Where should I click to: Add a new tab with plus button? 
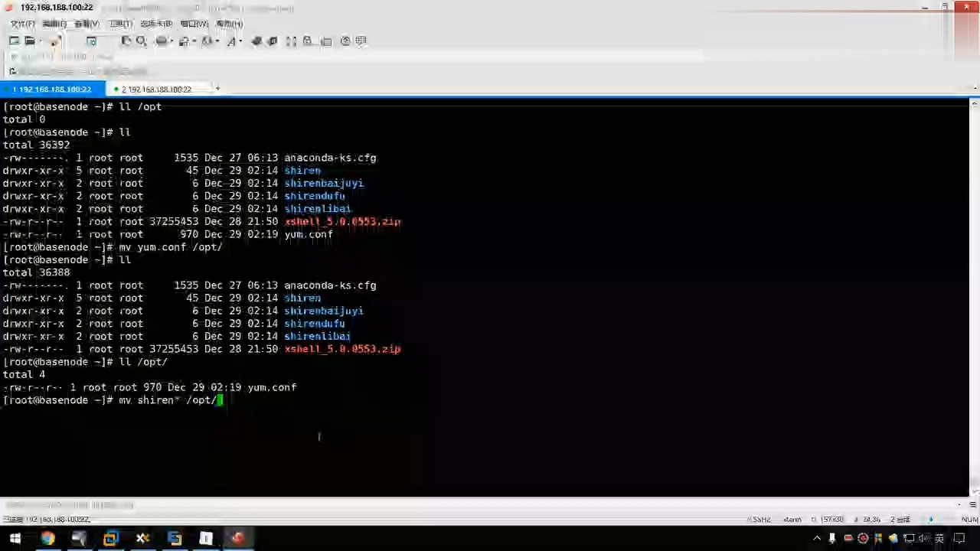click(x=217, y=89)
